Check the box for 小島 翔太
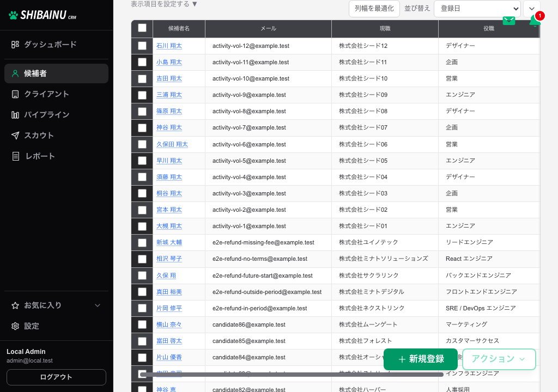 coord(142,62)
